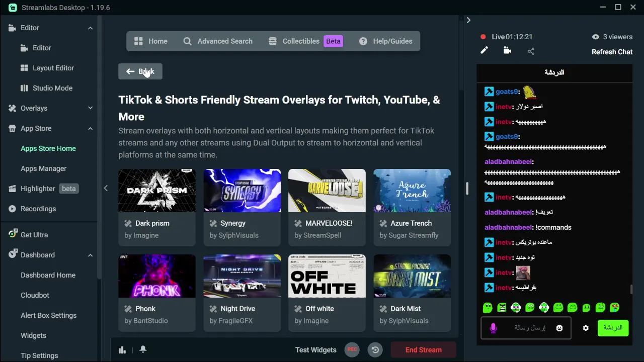The width and height of the screenshot is (644, 362).
Task: Select the first green emote in row
Action: click(x=488, y=307)
